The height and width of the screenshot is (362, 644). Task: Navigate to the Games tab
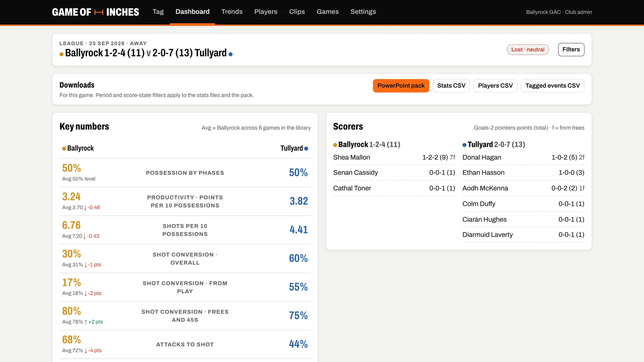[328, 12]
